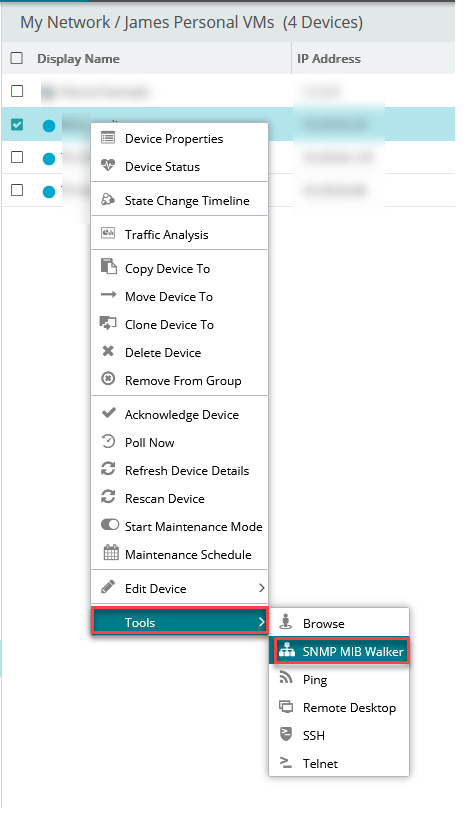Click the highlighted row's blue status dot
The height and width of the screenshot is (818, 465).
click(x=49, y=125)
